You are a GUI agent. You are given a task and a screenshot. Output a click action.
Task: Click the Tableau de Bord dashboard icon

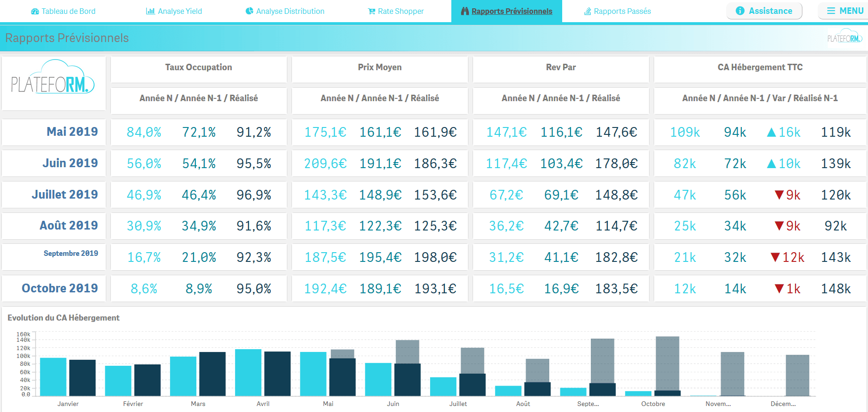[35, 11]
